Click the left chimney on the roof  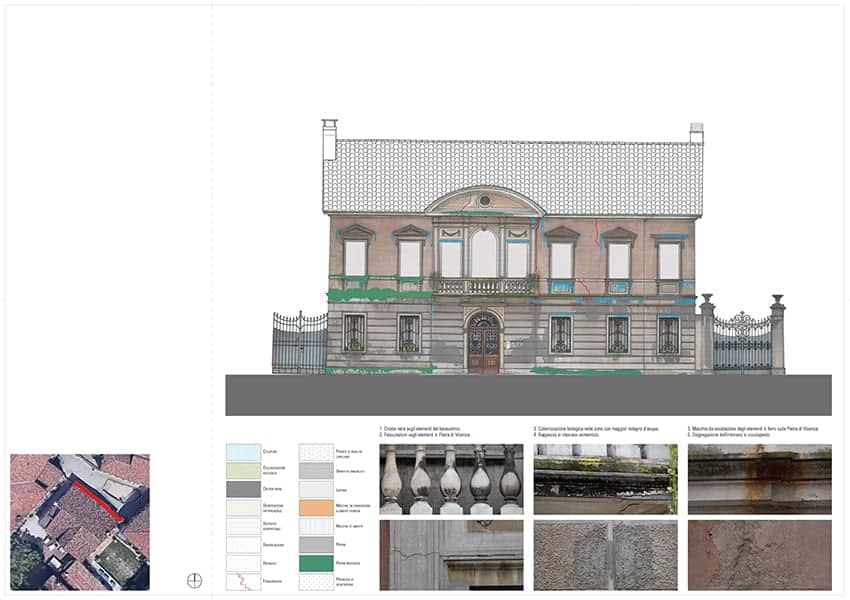(x=329, y=140)
